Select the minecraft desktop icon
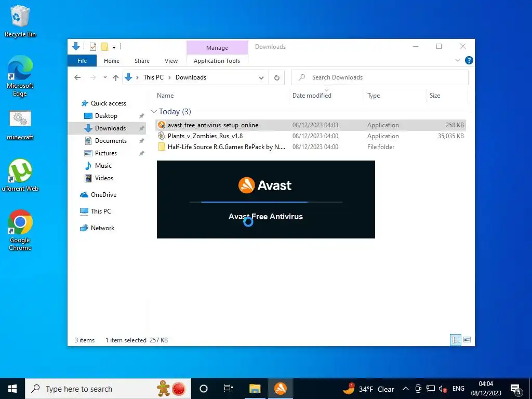 (20, 125)
